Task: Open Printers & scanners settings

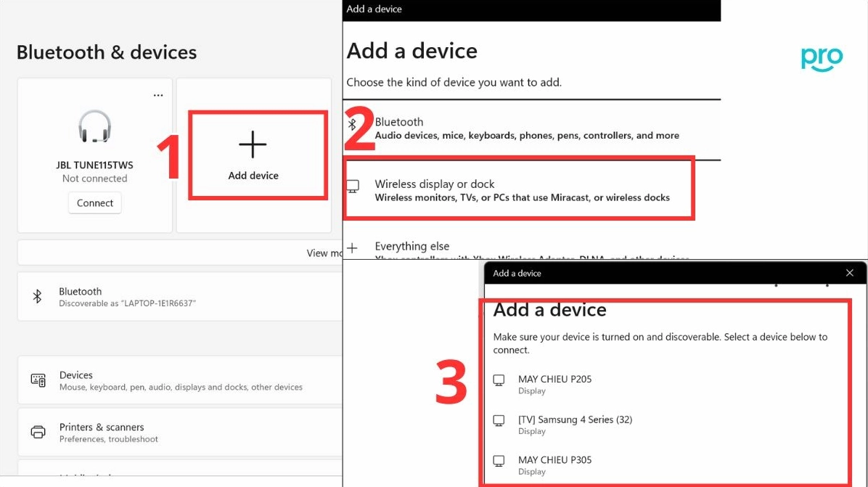Action: click(180, 433)
